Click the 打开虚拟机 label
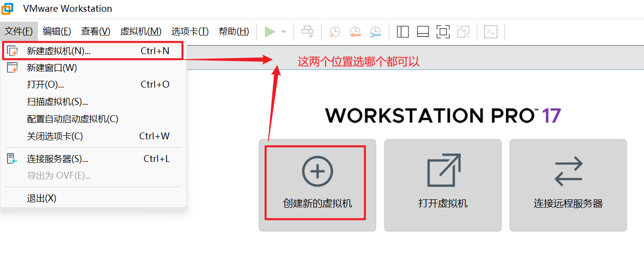This screenshot has width=644, height=254. tap(443, 203)
